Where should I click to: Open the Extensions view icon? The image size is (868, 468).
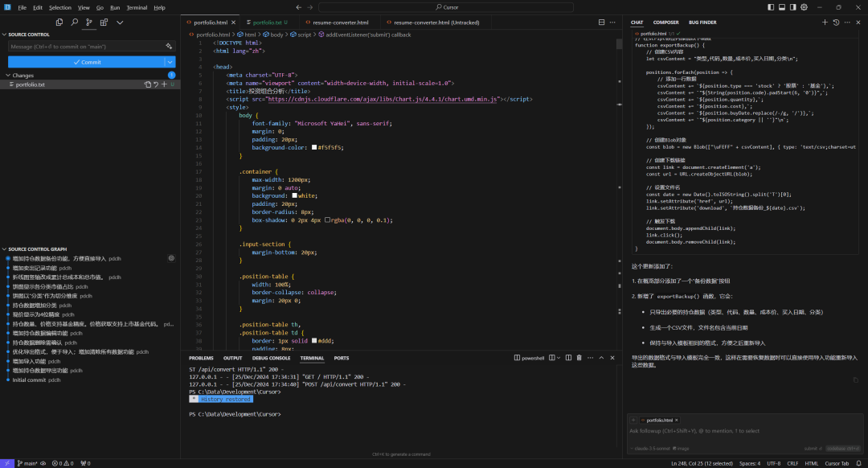pos(104,23)
